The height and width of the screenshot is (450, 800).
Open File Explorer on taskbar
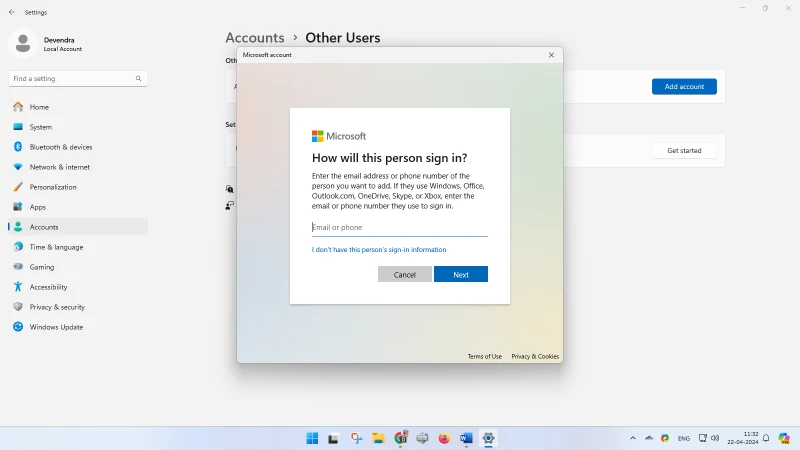click(378, 438)
